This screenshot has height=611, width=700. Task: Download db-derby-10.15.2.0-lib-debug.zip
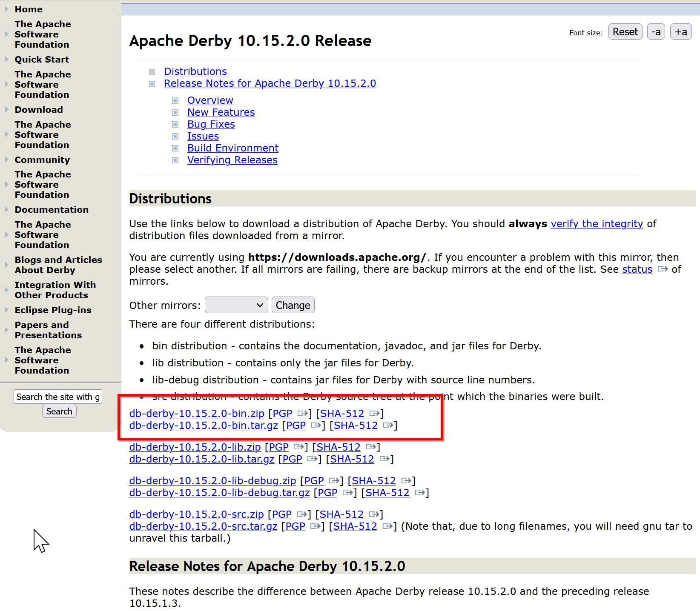tap(212, 480)
